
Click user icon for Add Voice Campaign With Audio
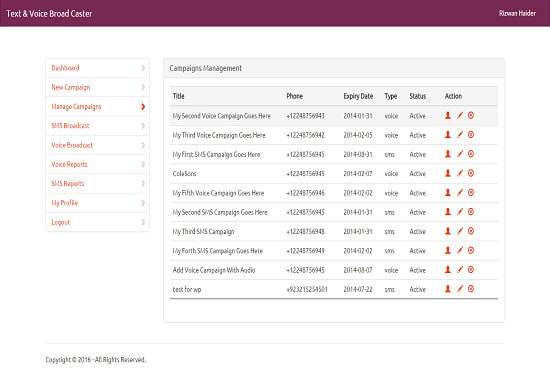point(448,270)
